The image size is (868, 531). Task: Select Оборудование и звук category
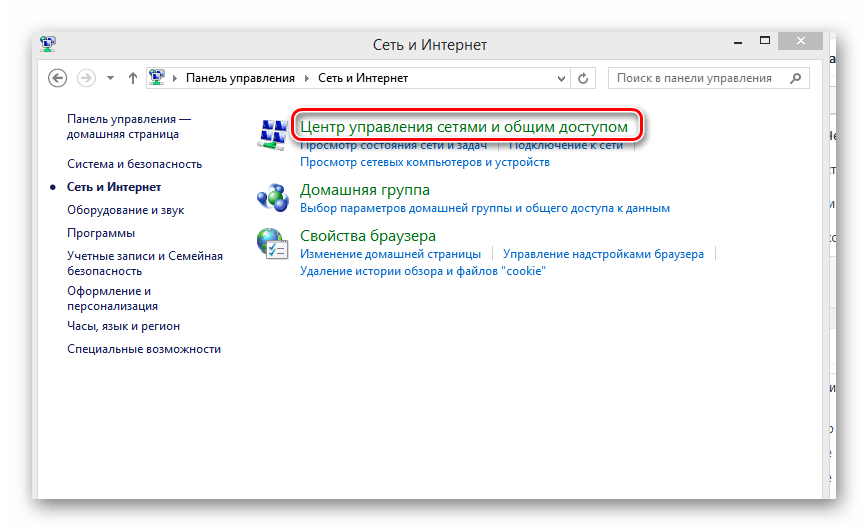point(125,210)
